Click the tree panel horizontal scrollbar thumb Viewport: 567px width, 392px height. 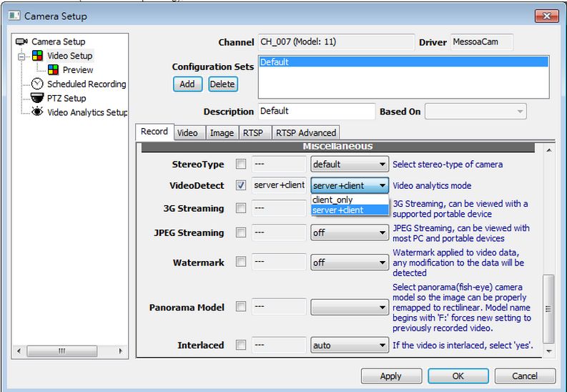tap(61, 351)
